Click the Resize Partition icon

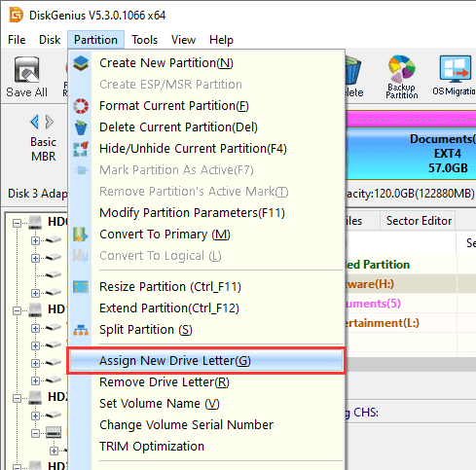tap(81, 287)
